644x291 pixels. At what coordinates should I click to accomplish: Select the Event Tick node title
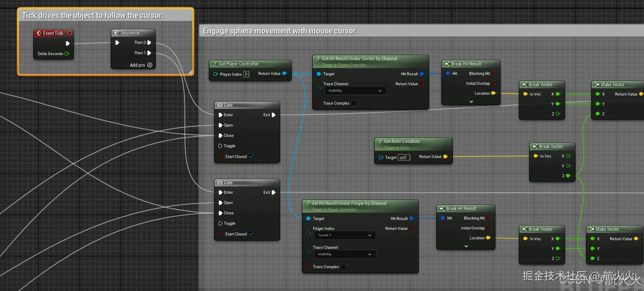pyautogui.click(x=53, y=33)
